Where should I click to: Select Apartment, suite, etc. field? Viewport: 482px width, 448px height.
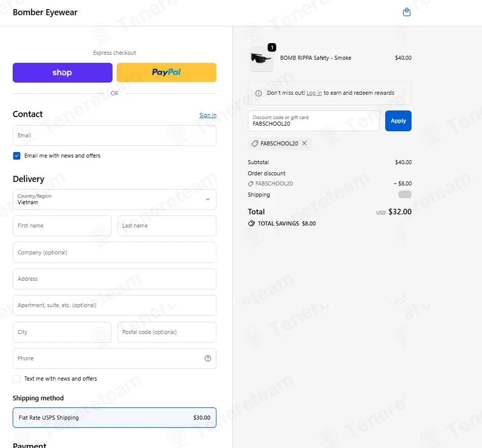[x=115, y=306]
